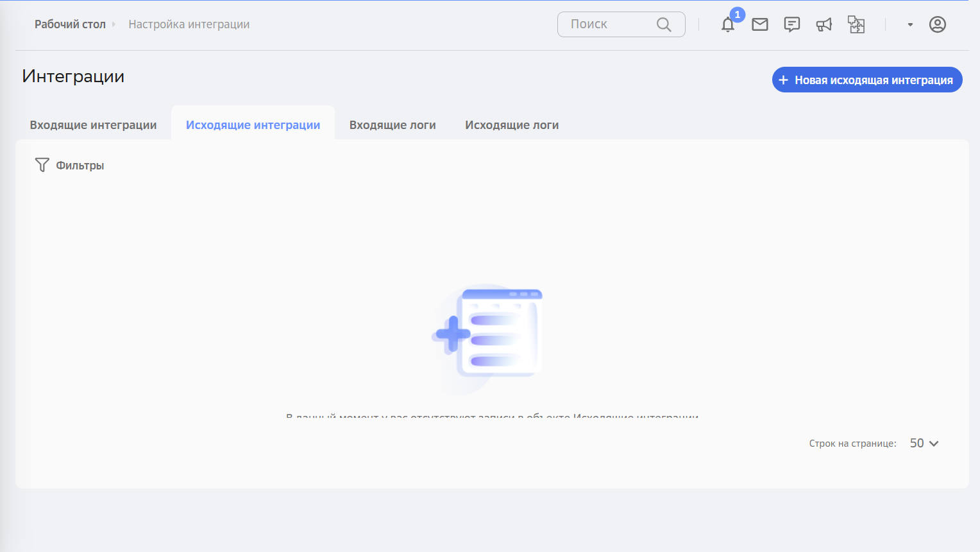Click Настройка интеграции breadcrumb
The width and height of the screenshot is (980, 552).
[x=189, y=24]
